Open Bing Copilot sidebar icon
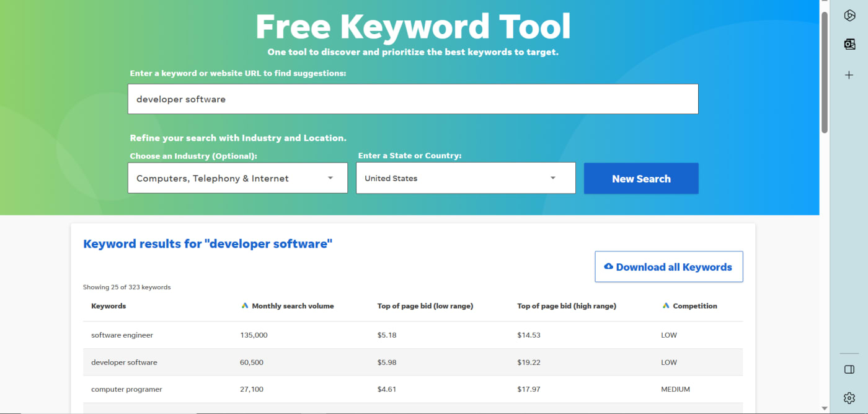 point(849,16)
